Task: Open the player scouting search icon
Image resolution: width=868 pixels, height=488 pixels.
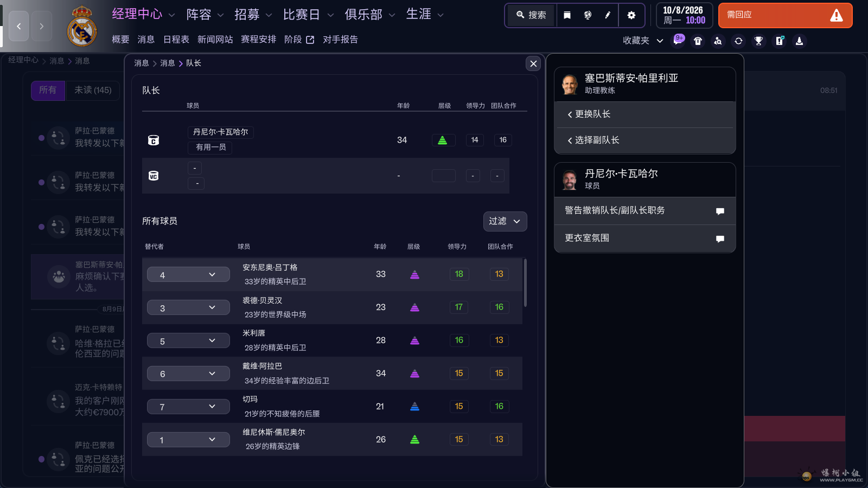Action: (718, 41)
